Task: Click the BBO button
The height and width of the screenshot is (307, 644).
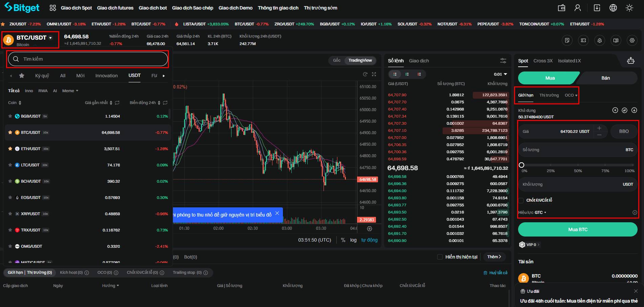Action: tap(624, 131)
